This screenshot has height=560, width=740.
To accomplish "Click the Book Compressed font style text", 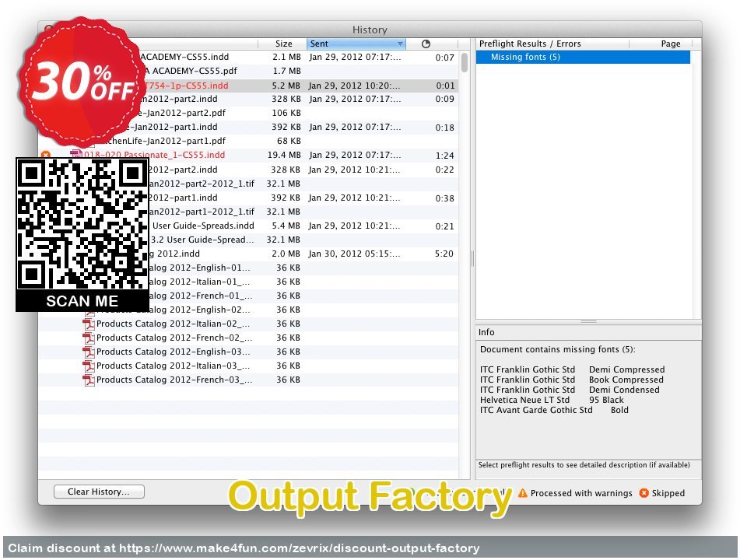I will (x=626, y=380).
